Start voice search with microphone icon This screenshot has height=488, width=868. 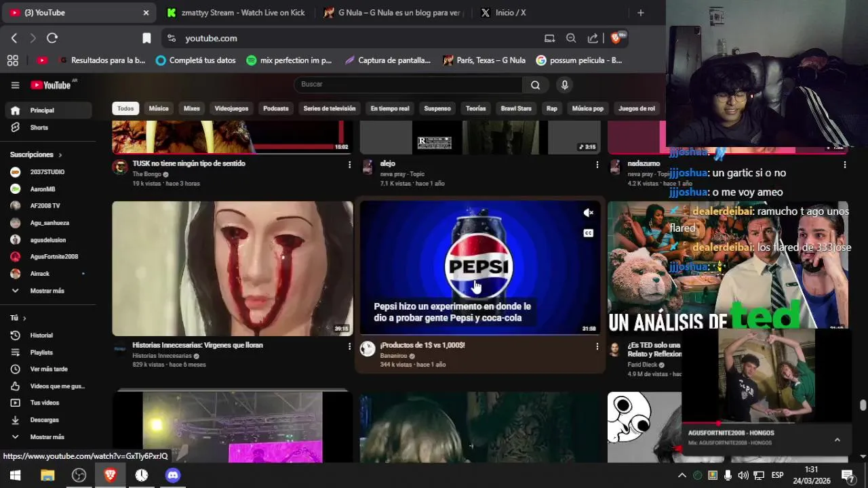564,85
